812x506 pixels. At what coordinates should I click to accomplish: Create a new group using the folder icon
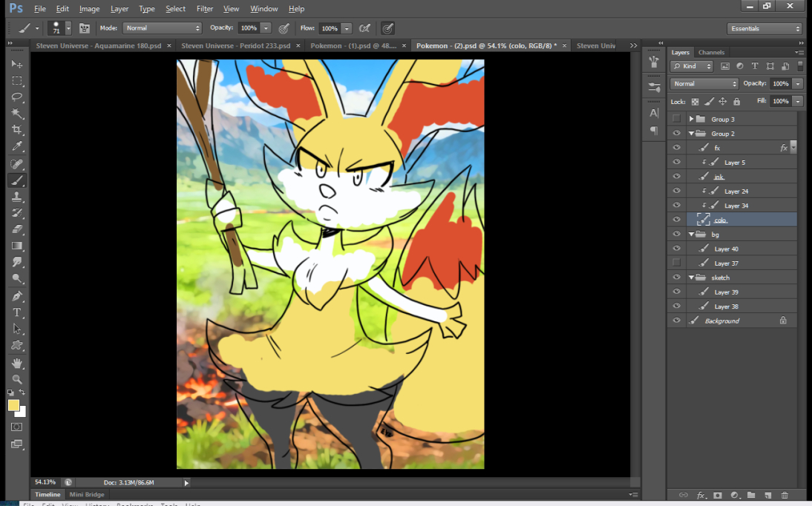pos(751,495)
